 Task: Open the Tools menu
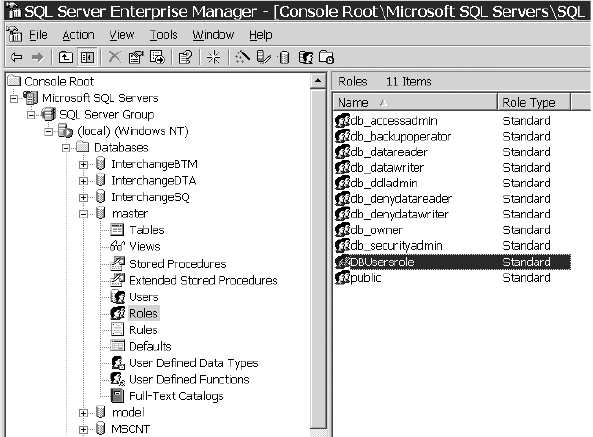point(163,35)
